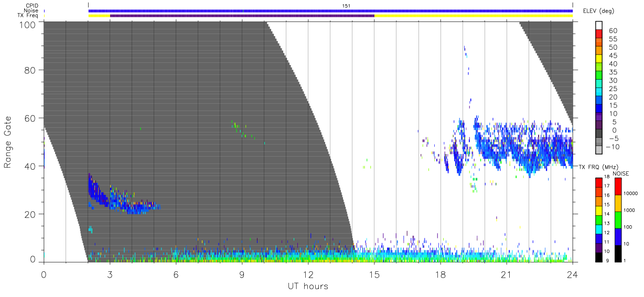Click the 'Range Gate' y-axis title
Viewport: 644px width, 297px height.
[8, 141]
